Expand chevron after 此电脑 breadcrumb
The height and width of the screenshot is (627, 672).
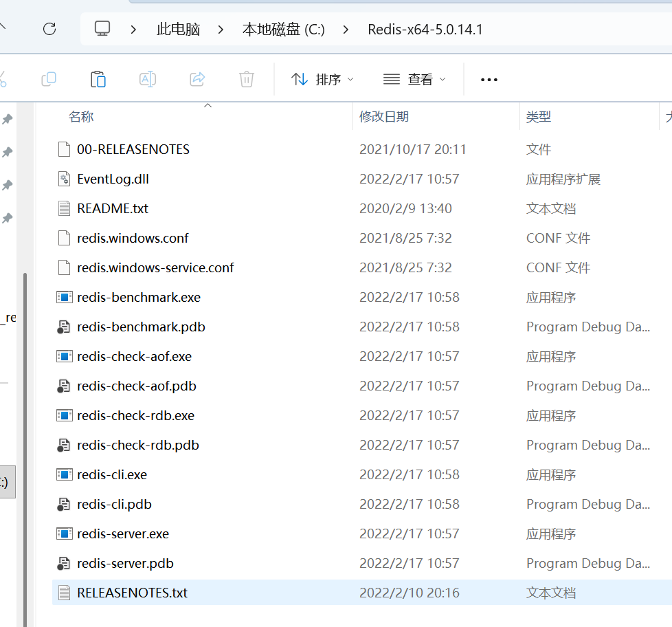pos(221,30)
